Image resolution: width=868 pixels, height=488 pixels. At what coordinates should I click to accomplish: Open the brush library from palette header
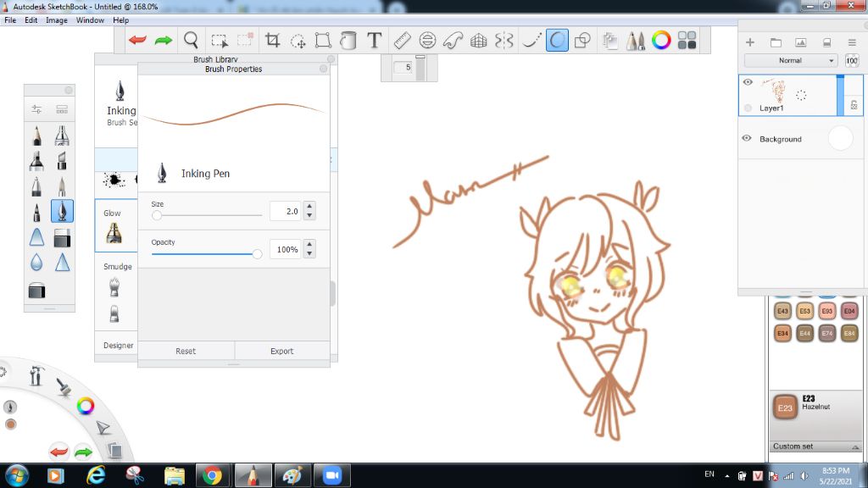point(62,109)
